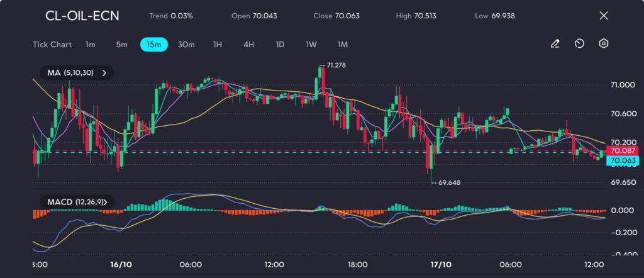Open the pencil drawing tool

(x=555, y=44)
